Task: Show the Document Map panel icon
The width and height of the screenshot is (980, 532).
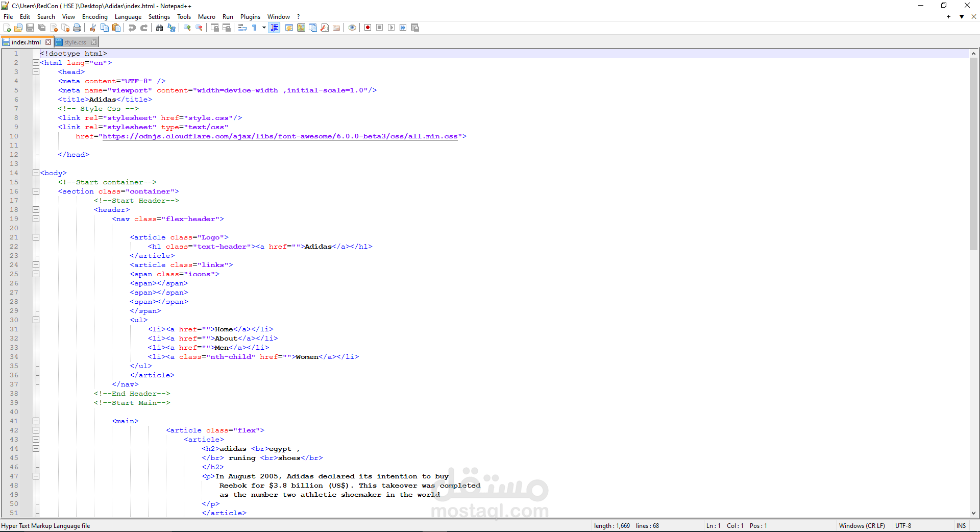Action: click(301, 28)
